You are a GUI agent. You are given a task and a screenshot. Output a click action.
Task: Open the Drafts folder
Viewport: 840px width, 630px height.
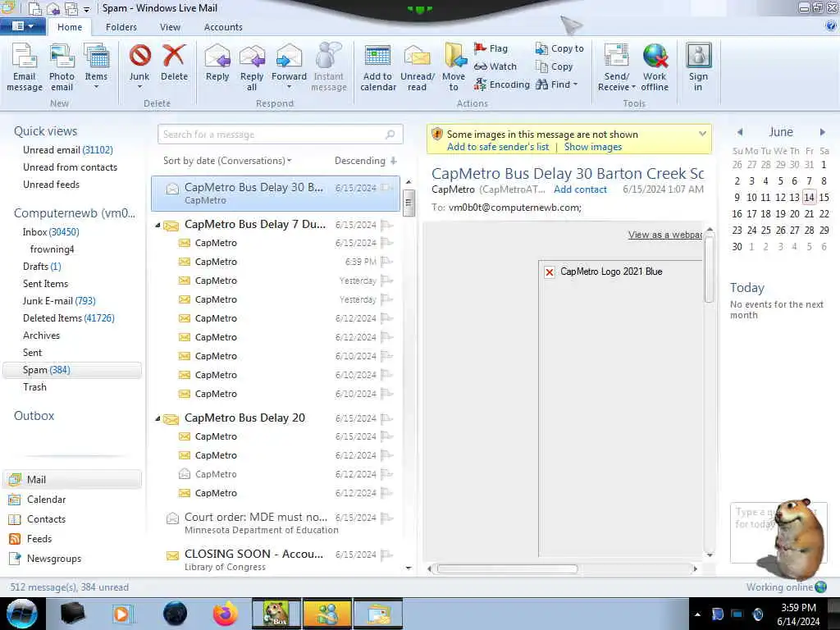tap(42, 267)
